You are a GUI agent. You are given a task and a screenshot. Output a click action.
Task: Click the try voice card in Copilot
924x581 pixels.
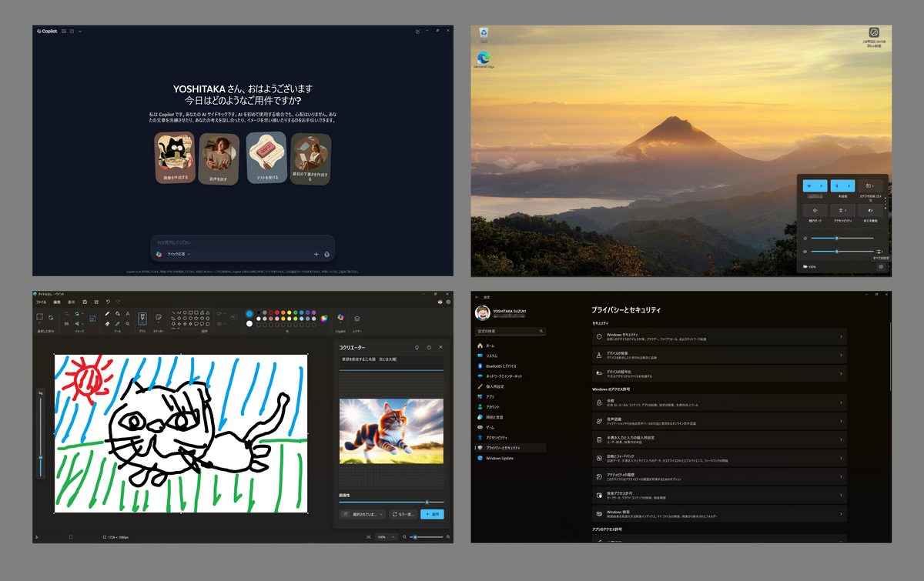coord(219,159)
